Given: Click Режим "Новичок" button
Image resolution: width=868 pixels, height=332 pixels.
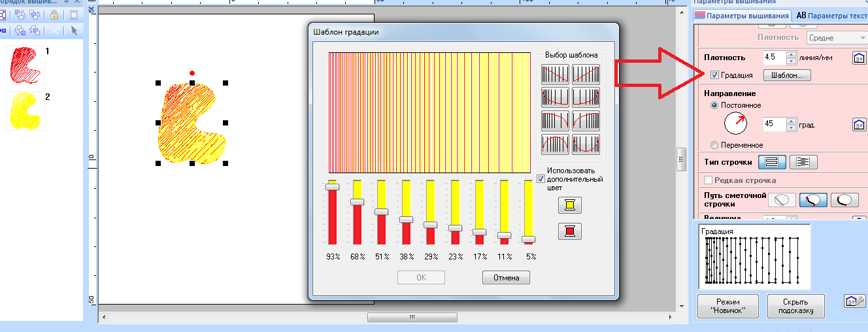Looking at the screenshot, I should click(x=728, y=307).
